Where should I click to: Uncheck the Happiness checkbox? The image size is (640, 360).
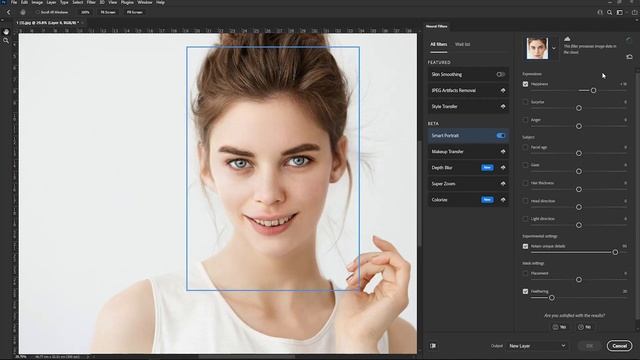pyautogui.click(x=525, y=84)
